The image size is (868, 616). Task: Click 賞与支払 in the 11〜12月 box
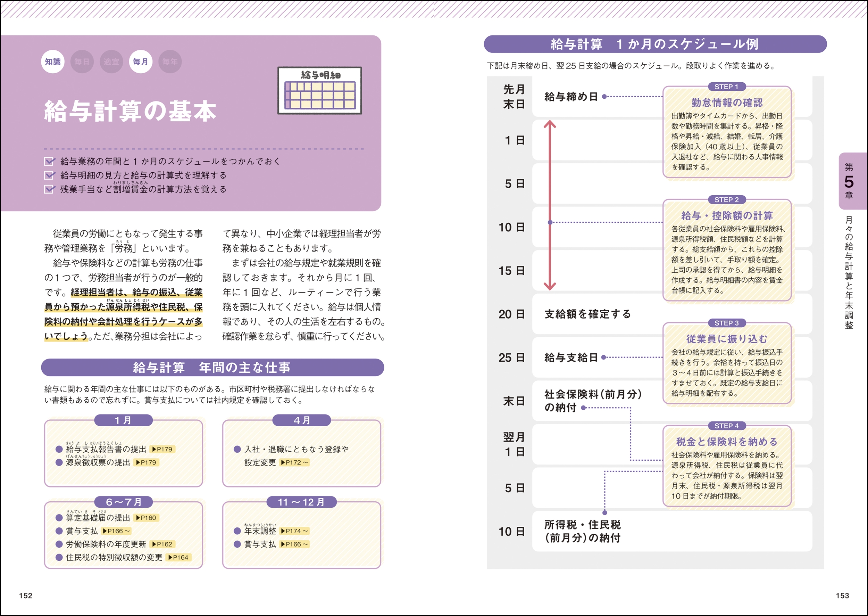tap(260, 544)
